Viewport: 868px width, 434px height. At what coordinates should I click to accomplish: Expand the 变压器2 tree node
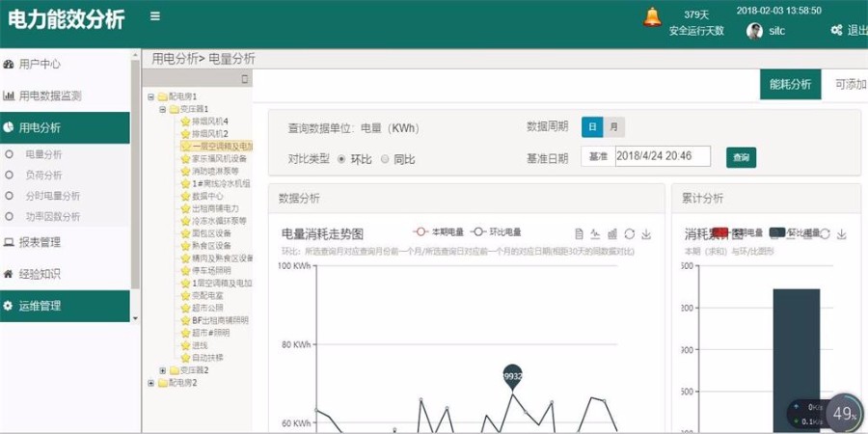point(162,370)
